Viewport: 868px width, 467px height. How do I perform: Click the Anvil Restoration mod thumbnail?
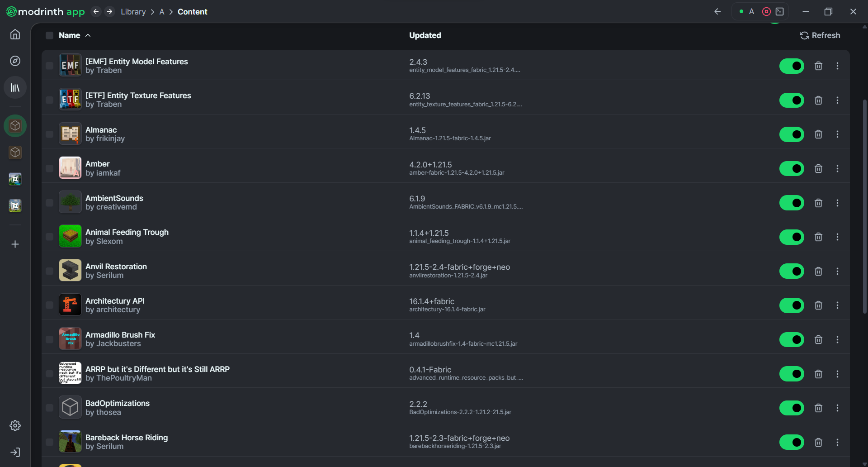70,271
